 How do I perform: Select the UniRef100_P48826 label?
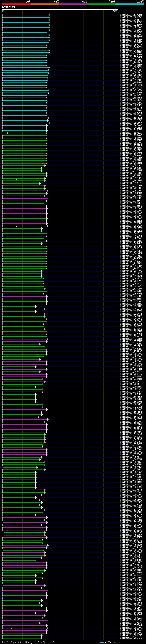(131, 268)
